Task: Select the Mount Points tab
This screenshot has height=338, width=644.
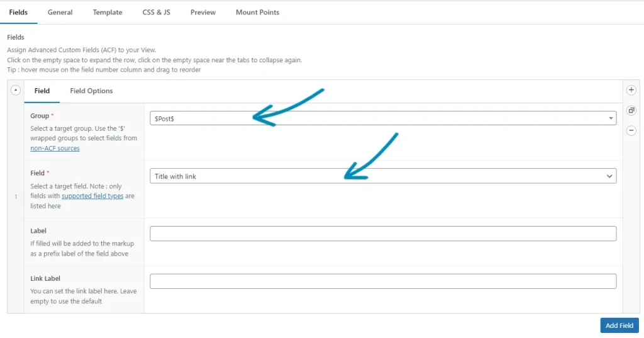Action: point(257,12)
